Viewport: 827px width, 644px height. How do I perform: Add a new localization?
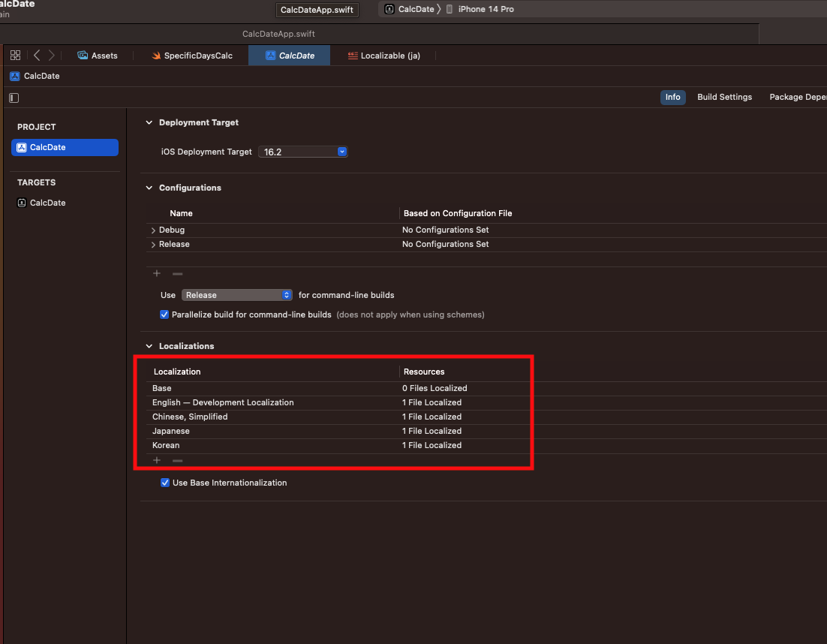[x=157, y=460]
